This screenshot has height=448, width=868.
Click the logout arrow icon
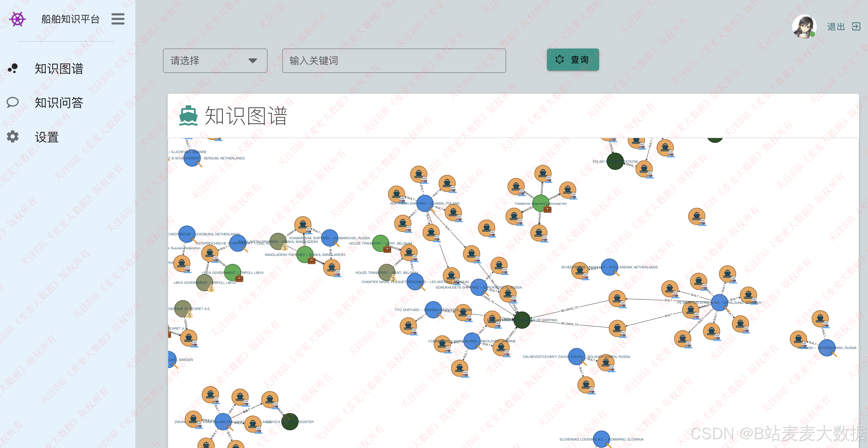[x=856, y=27]
